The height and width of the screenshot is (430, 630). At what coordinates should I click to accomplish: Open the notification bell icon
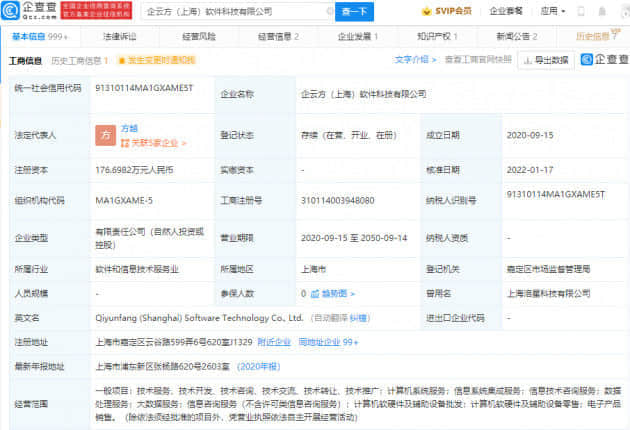[x=602, y=11]
